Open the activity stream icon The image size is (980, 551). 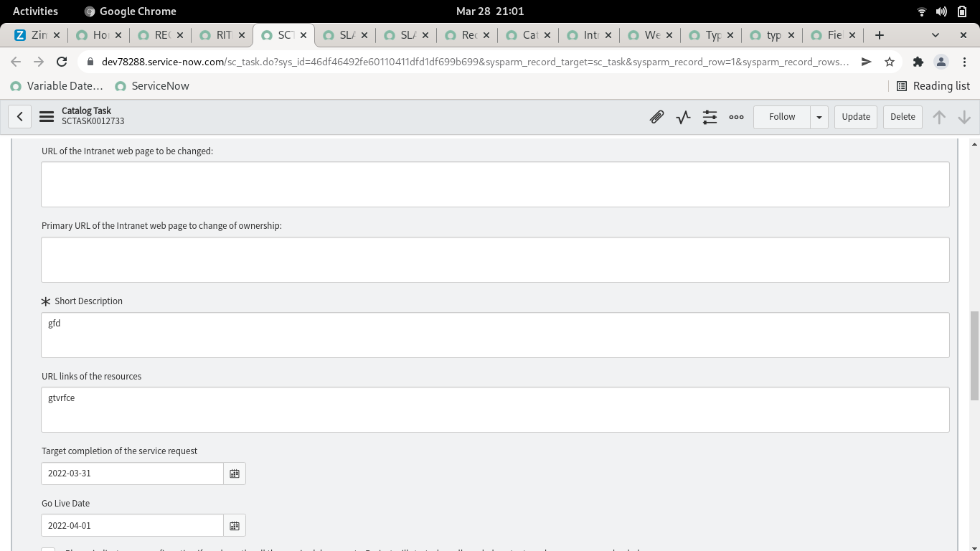point(682,116)
